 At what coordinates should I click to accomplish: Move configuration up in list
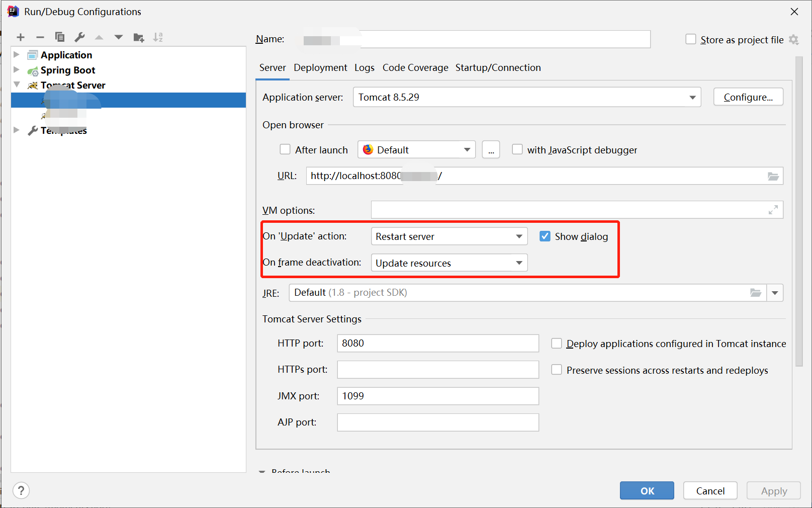click(x=99, y=37)
